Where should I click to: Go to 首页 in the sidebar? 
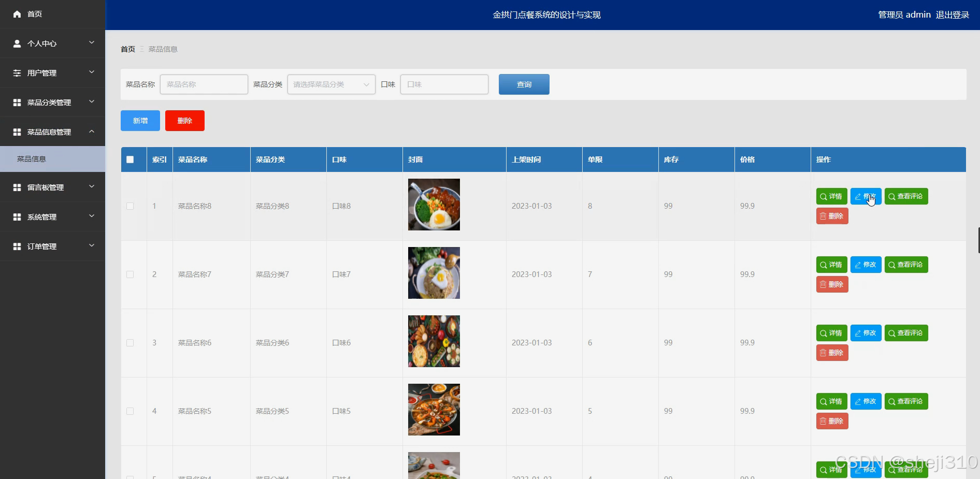(x=52, y=14)
